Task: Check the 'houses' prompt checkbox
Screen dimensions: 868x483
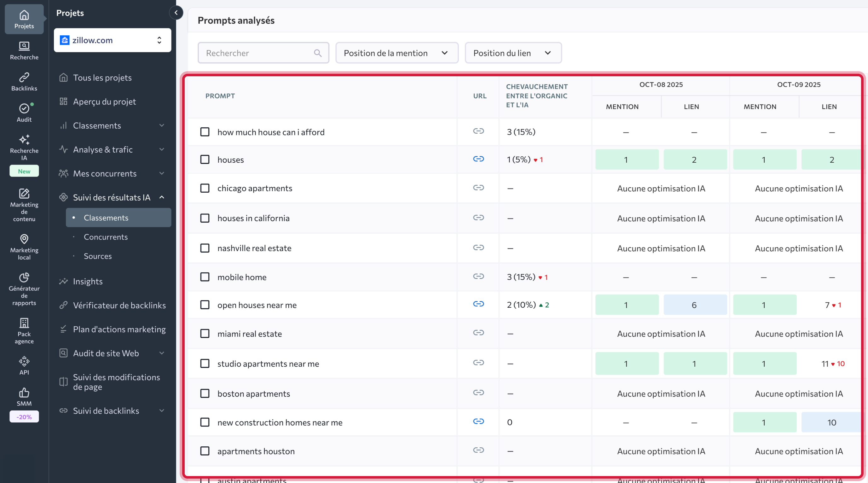Action: [x=205, y=160]
